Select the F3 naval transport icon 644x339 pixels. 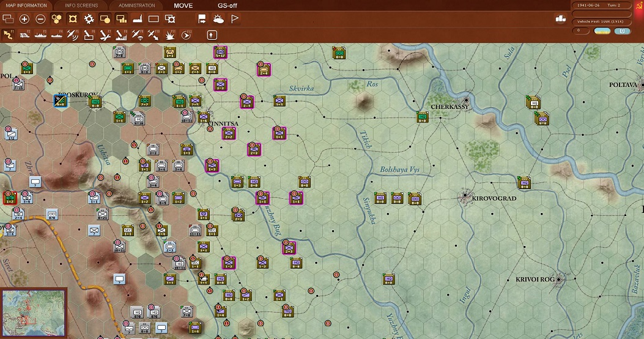tap(40, 35)
